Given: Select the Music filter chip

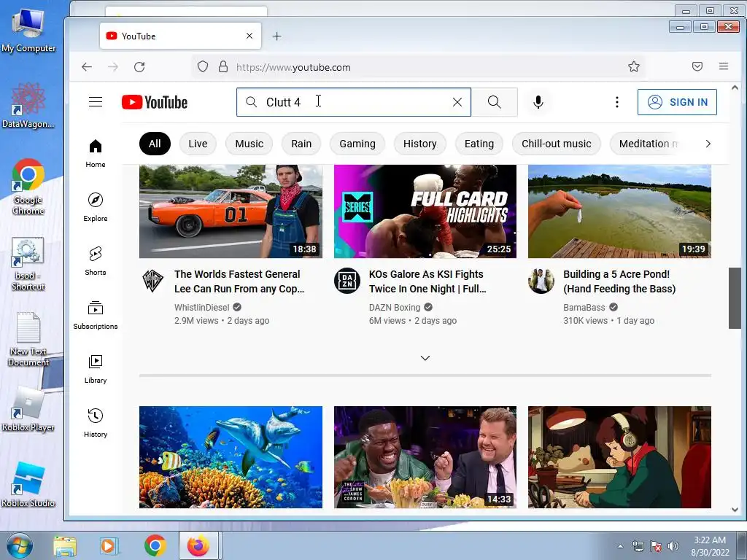Looking at the screenshot, I should tap(249, 144).
